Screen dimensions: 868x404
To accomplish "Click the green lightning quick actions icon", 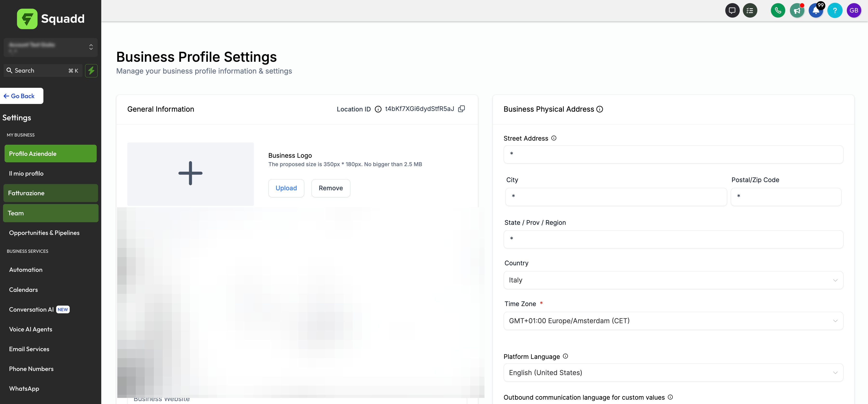I will pos(91,71).
